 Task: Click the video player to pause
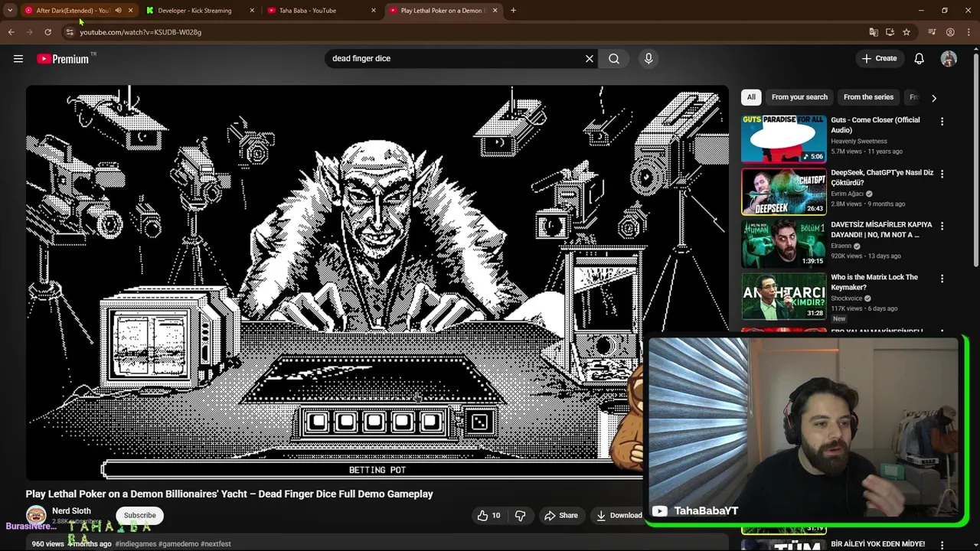tap(377, 282)
